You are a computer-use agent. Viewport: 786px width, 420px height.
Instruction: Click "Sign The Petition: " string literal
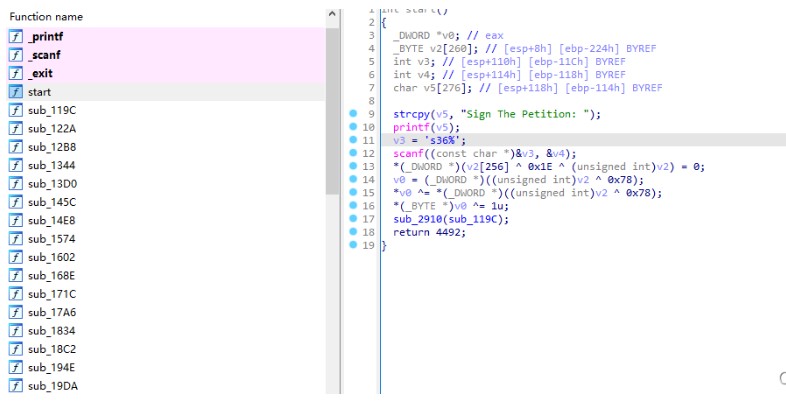point(525,114)
